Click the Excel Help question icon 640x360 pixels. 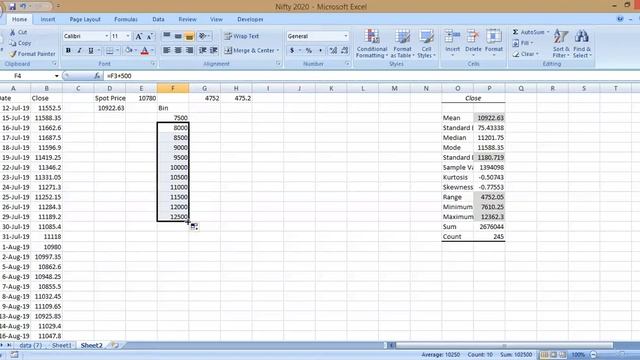(x=620, y=19)
